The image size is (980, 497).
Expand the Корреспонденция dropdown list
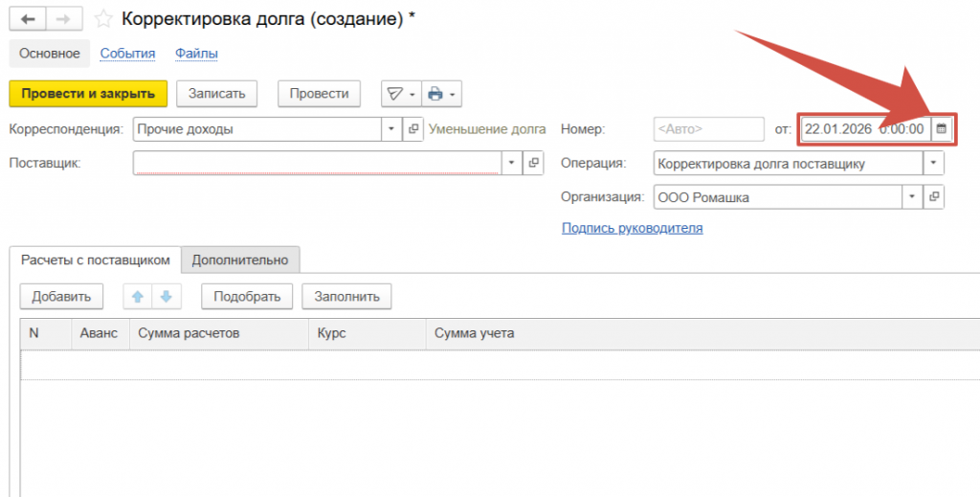coord(391,128)
